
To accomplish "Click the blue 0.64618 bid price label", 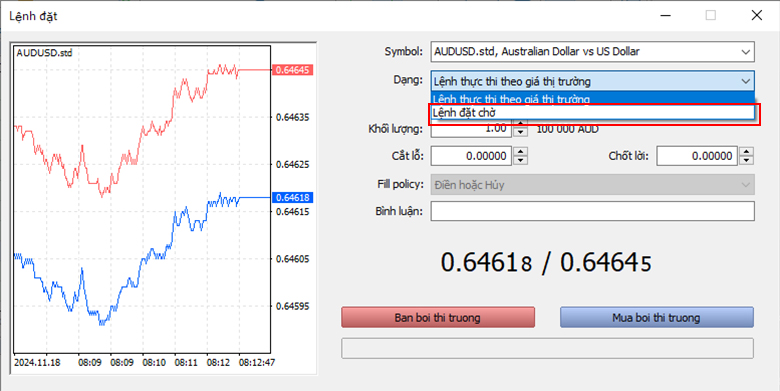I will tap(292, 197).
